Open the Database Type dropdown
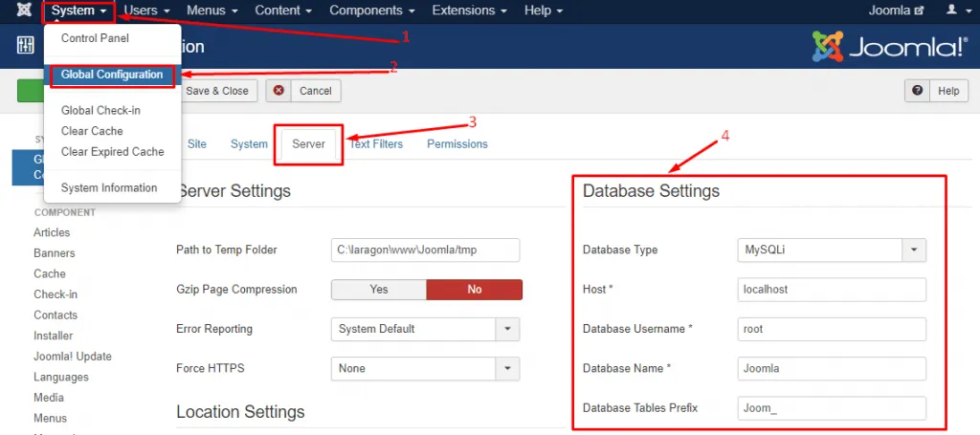This screenshot has height=435, width=980. point(832,250)
